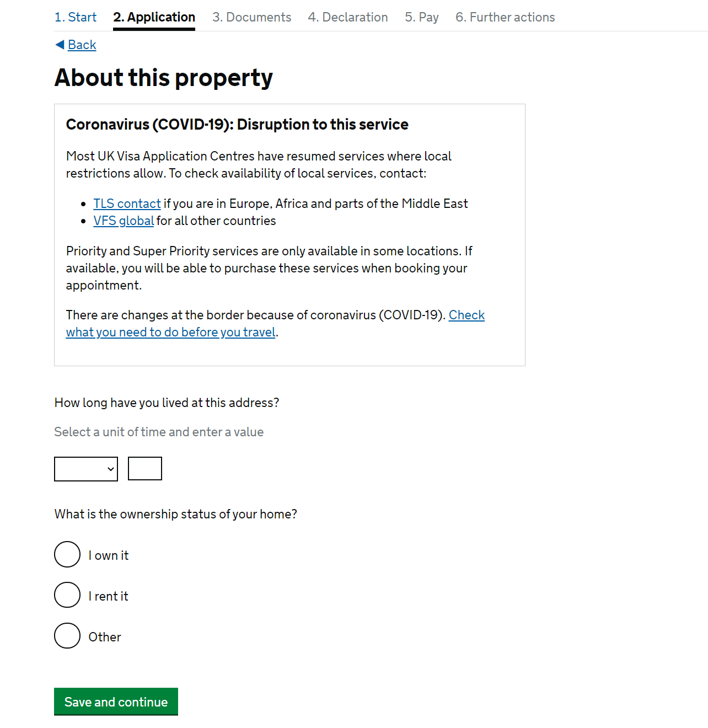Image resolution: width=708 pixels, height=728 pixels.
Task: Go to the Back link
Action: point(82,45)
